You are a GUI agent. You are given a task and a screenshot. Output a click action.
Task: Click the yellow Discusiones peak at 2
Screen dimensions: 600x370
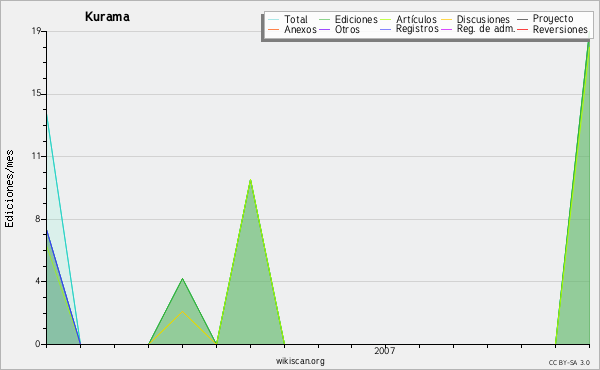(183, 311)
